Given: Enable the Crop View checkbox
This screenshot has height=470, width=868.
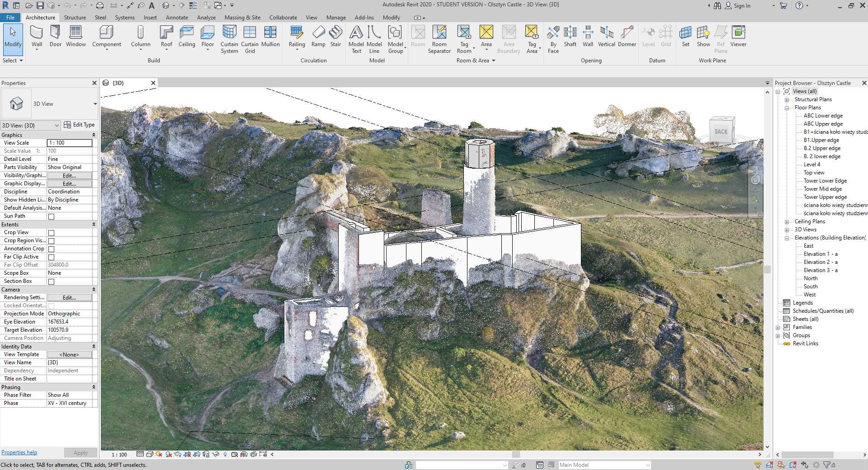Looking at the screenshot, I should coord(52,233).
